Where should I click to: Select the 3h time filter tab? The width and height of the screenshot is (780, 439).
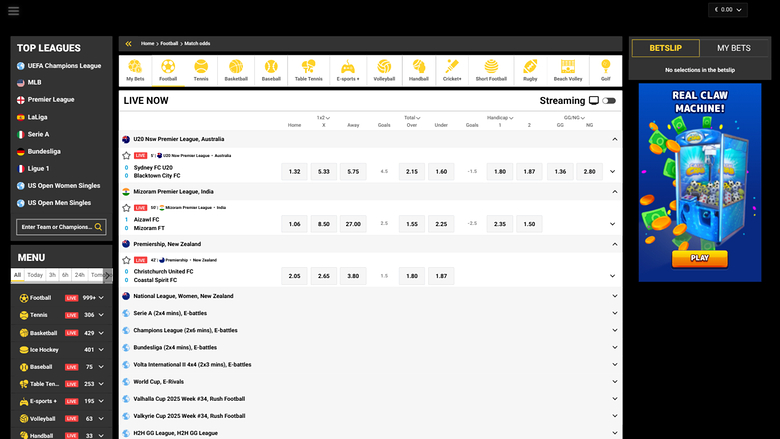point(52,274)
